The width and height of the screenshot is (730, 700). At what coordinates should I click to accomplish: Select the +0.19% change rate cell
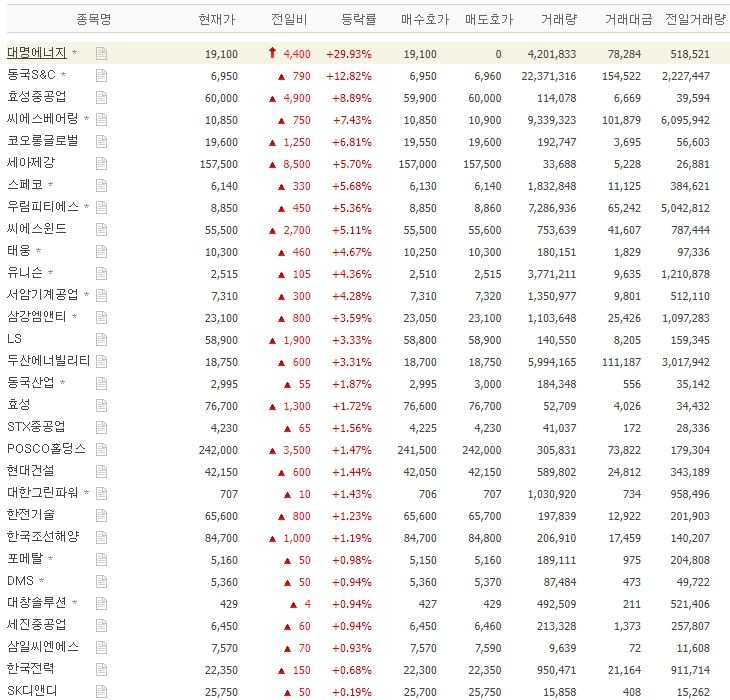point(352,692)
